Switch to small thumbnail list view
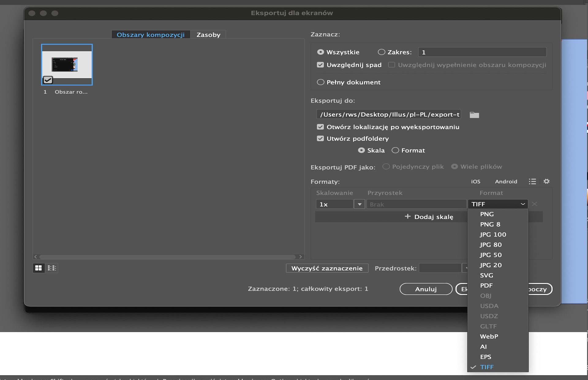The image size is (588, 380). click(52, 268)
